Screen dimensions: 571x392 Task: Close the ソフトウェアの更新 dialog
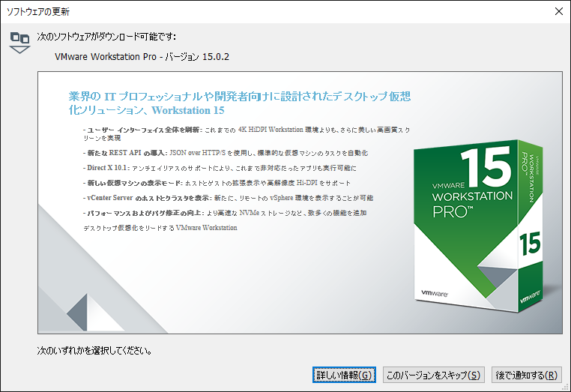pyautogui.click(x=559, y=11)
